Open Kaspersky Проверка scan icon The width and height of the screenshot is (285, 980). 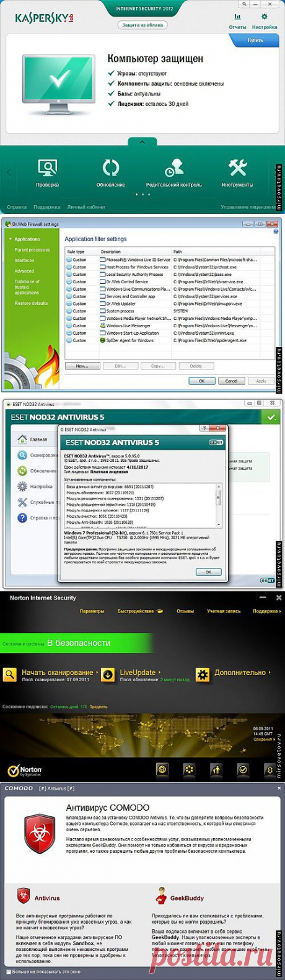pyautogui.click(x=47, y=168)
